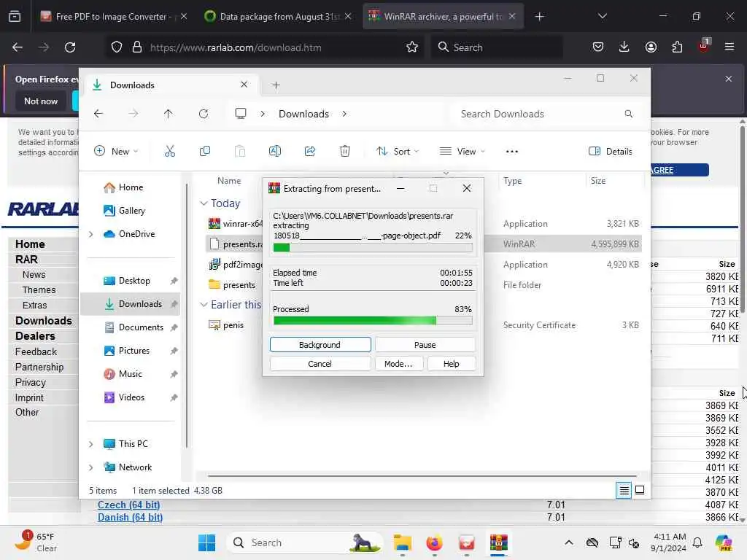Toggle the Details pane button
The image size is (747, 560).
coord(611,152)
